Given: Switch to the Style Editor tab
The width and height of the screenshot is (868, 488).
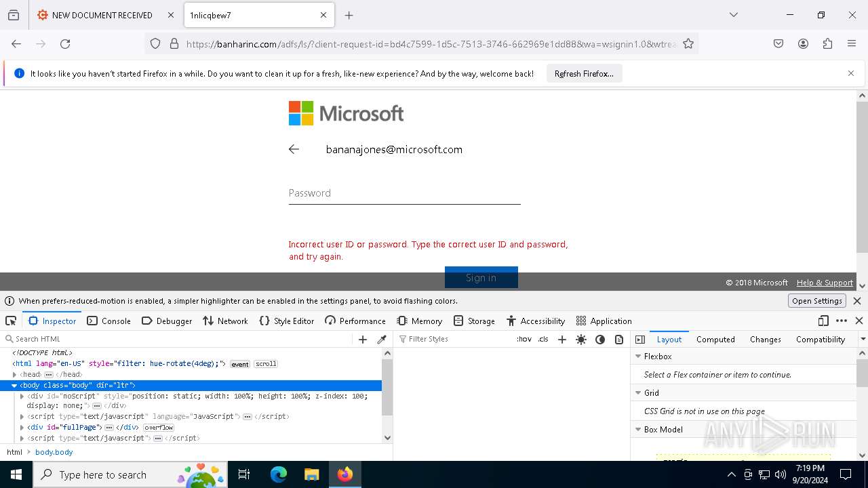Looking at the screenshot, I should coord(286,321).
